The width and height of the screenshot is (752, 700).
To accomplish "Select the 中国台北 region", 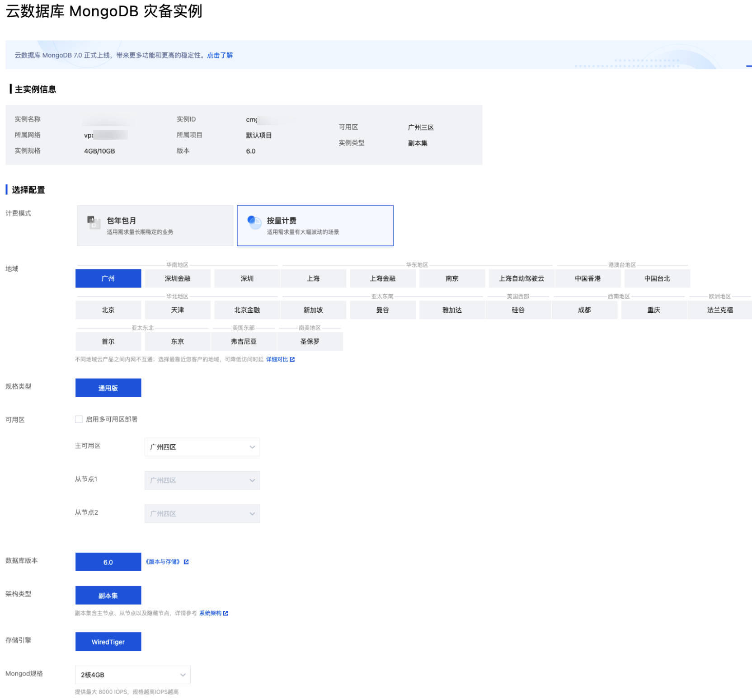I will (x=657, y=278).
